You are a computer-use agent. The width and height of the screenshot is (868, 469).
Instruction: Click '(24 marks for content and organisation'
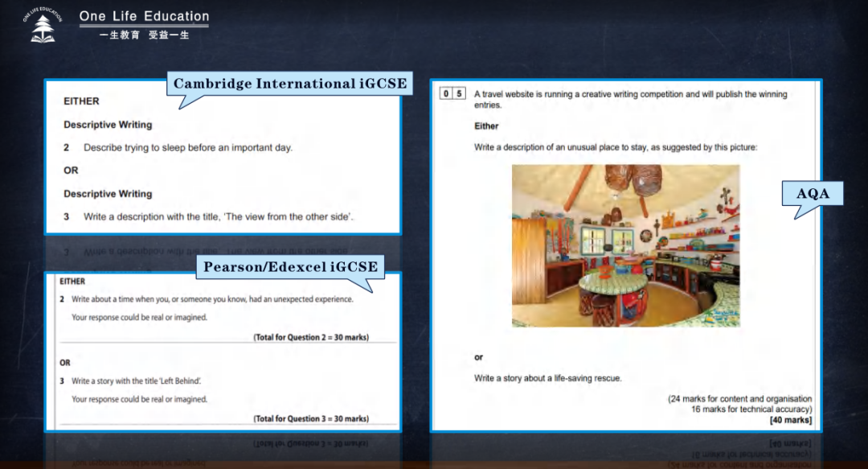tap(739, 398)
